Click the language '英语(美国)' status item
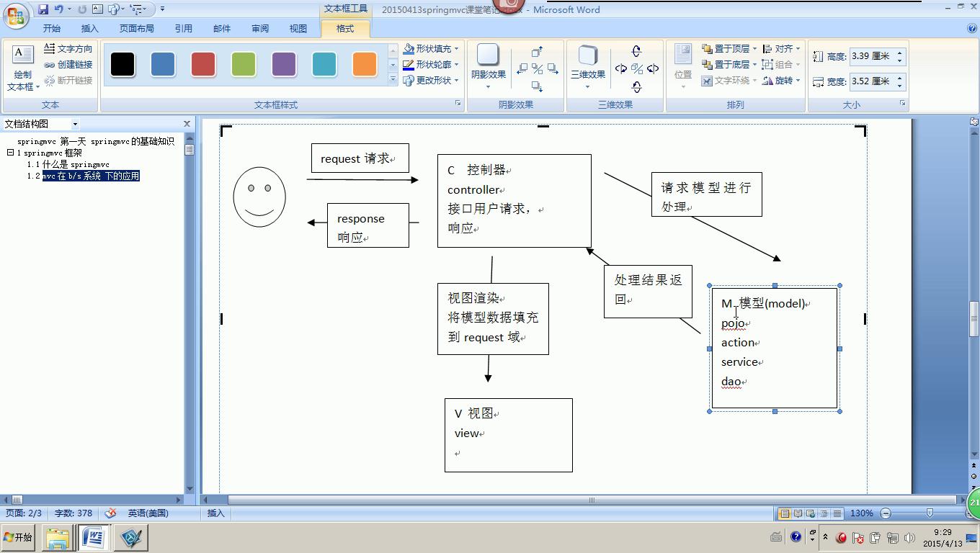 pos(148,513)
